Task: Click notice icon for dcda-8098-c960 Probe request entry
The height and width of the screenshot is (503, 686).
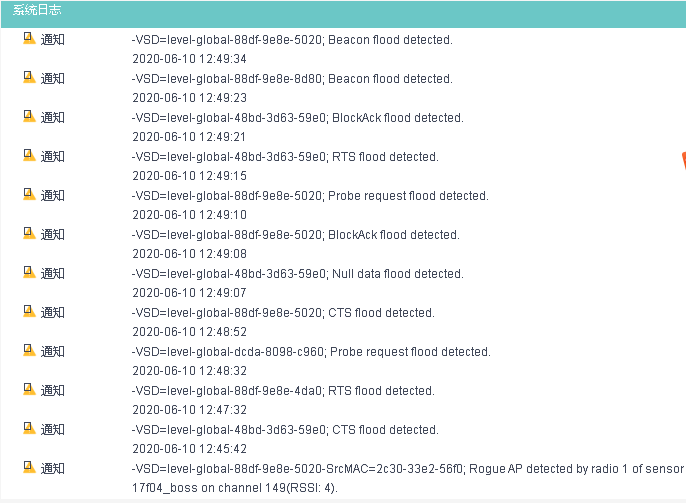Action: [x=29, y=351]
